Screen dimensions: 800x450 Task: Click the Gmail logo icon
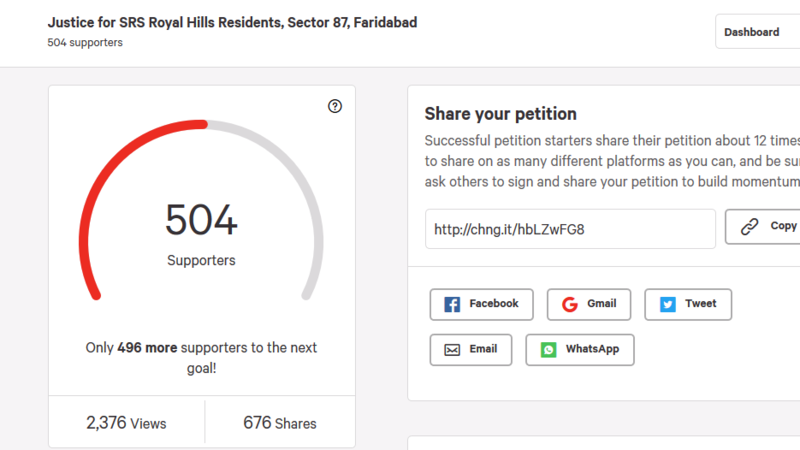pyautogui.click(x=570, y=304)
